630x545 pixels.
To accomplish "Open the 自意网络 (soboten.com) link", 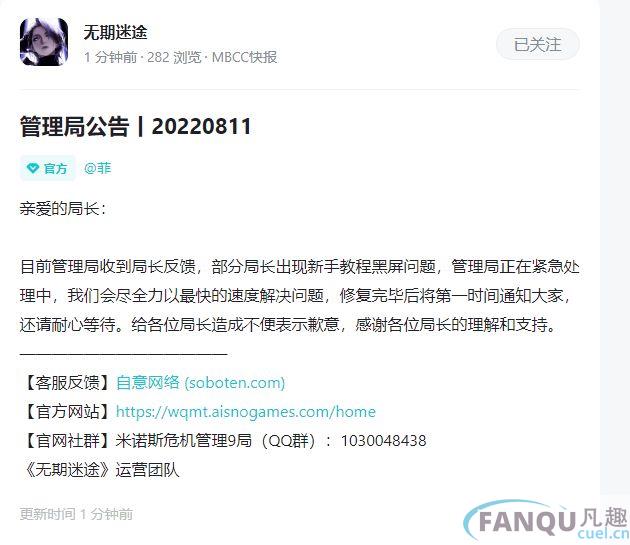I will tap(200, 382).
